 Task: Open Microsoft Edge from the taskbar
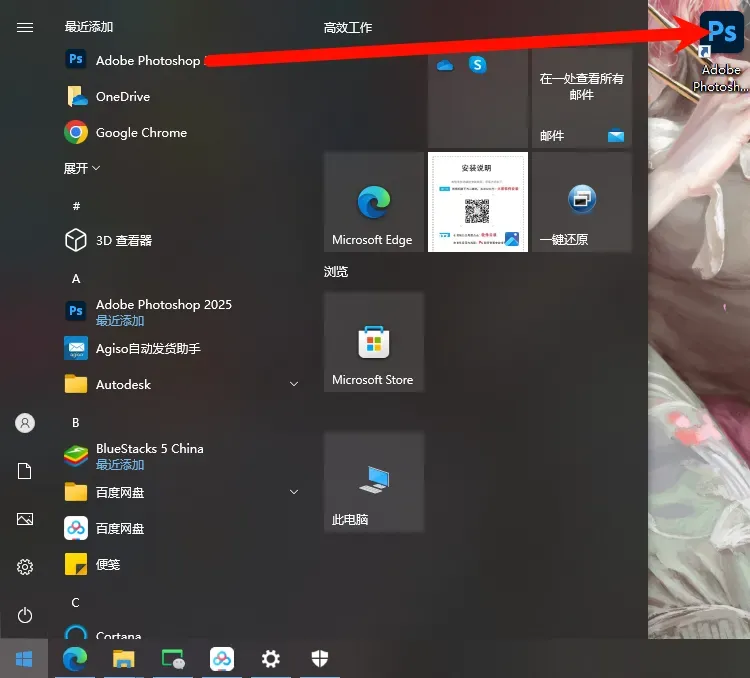[x=75, y=658]
